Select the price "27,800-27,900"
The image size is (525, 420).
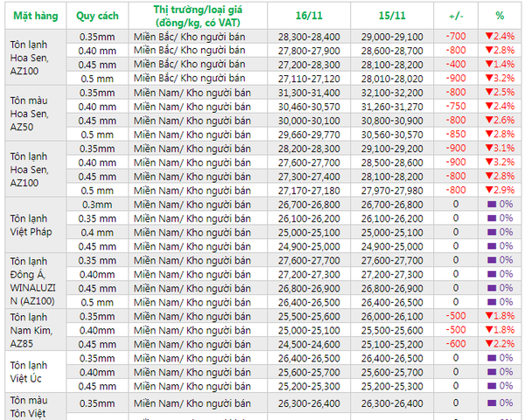pyautogui.click(x=309, y=51)
